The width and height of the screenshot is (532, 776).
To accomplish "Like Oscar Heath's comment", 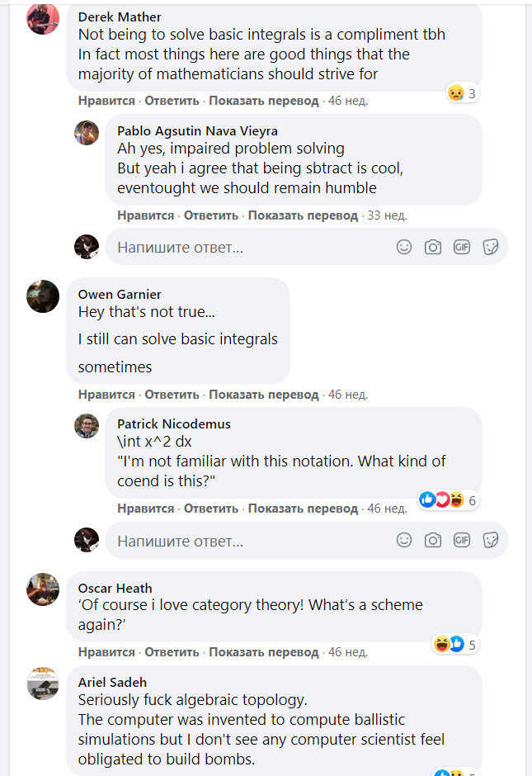I will tap(106, 652).
